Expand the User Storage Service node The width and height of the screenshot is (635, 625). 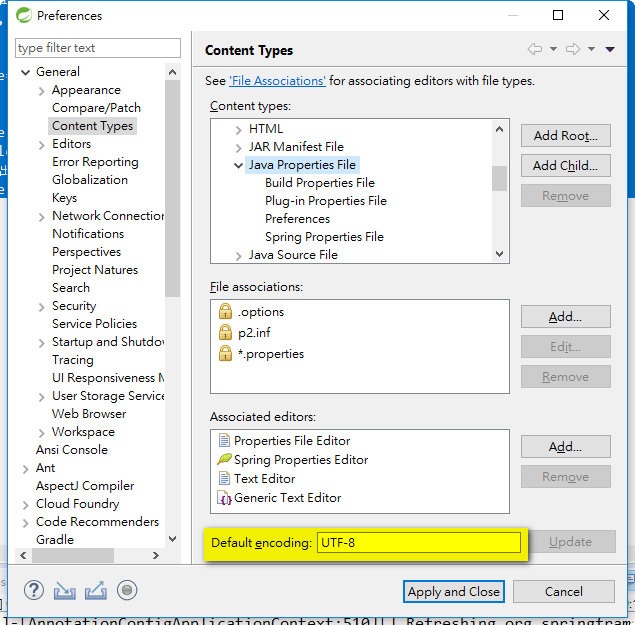[x=41, y=397]
